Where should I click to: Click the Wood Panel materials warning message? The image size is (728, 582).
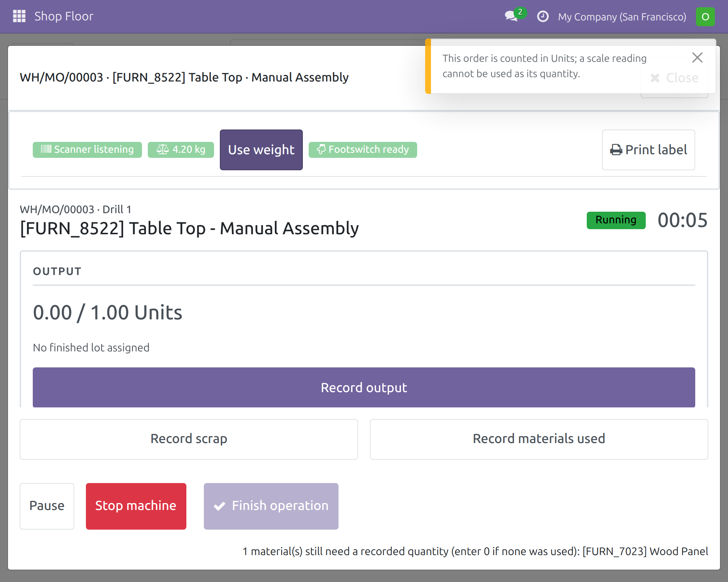475,551
